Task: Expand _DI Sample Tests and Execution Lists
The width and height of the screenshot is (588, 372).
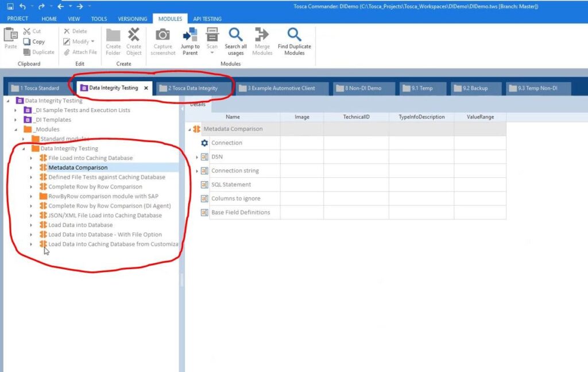Action: pos(16,110)
